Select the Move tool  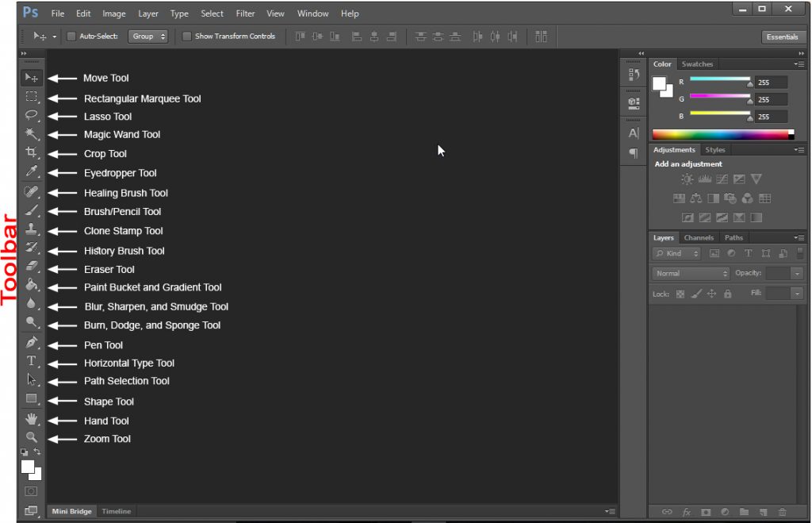click(32, 77)
